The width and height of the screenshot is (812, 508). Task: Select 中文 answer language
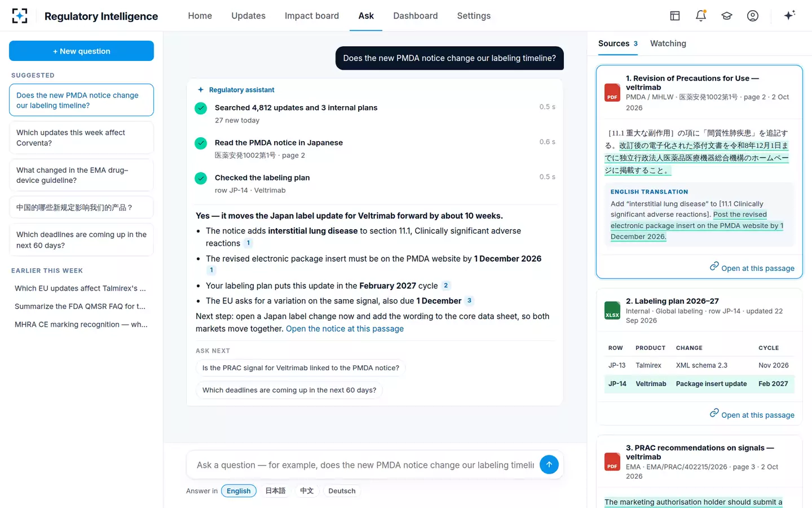[307, 491]
